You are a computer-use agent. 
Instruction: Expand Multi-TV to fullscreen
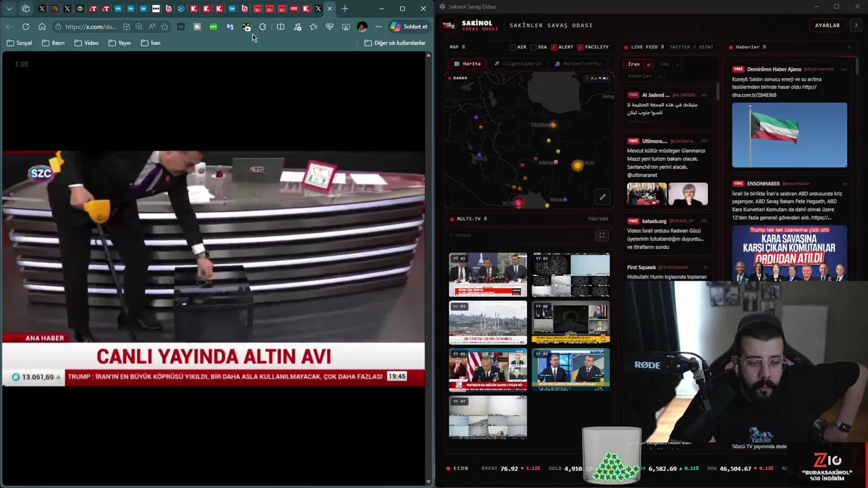coord(601,235)
